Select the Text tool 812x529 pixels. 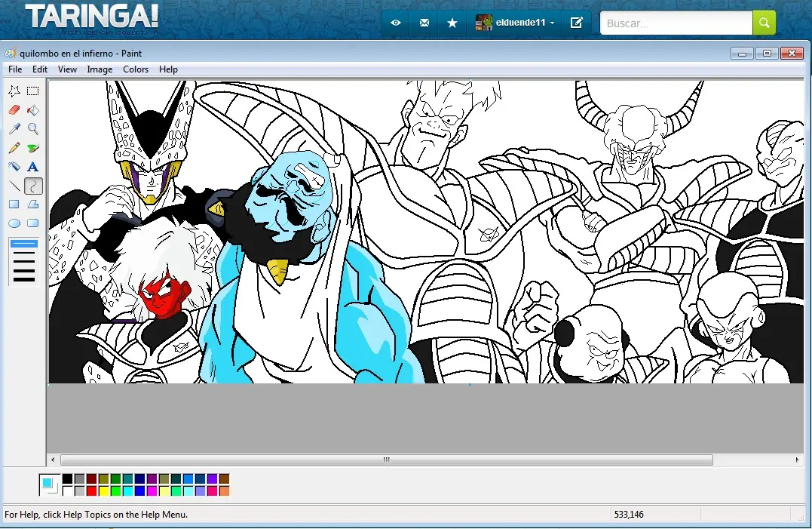[33, 166]
